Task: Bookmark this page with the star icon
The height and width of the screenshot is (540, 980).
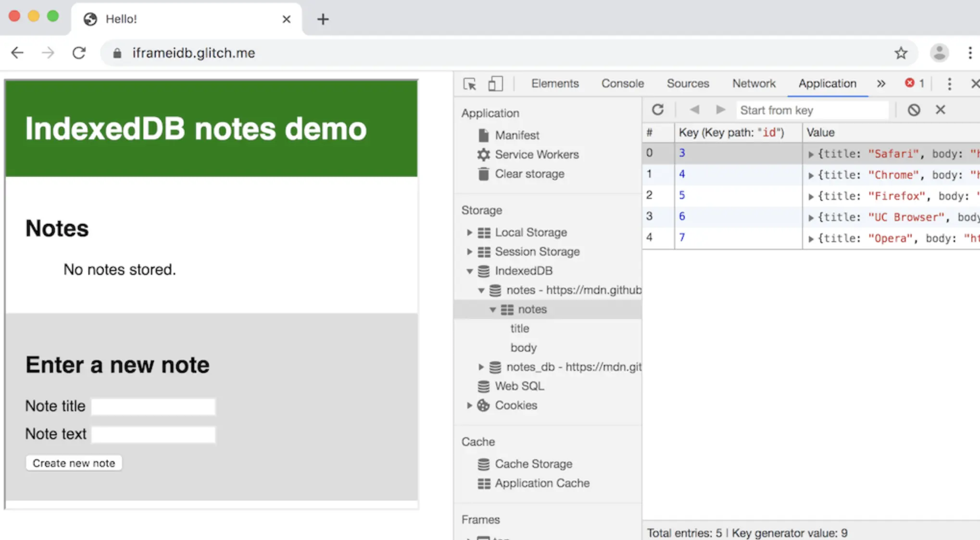Action: pyautogui.click(x=901, y=53)
